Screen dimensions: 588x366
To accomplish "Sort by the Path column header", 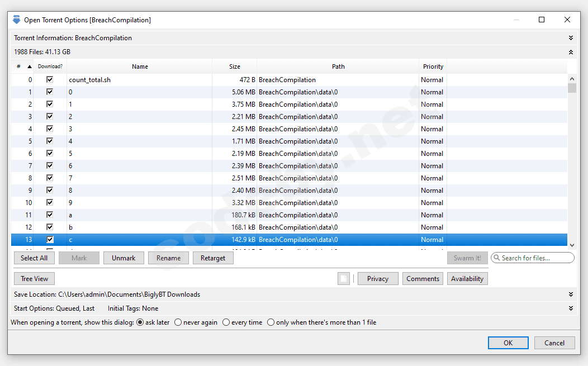I will tap(338, 66).
